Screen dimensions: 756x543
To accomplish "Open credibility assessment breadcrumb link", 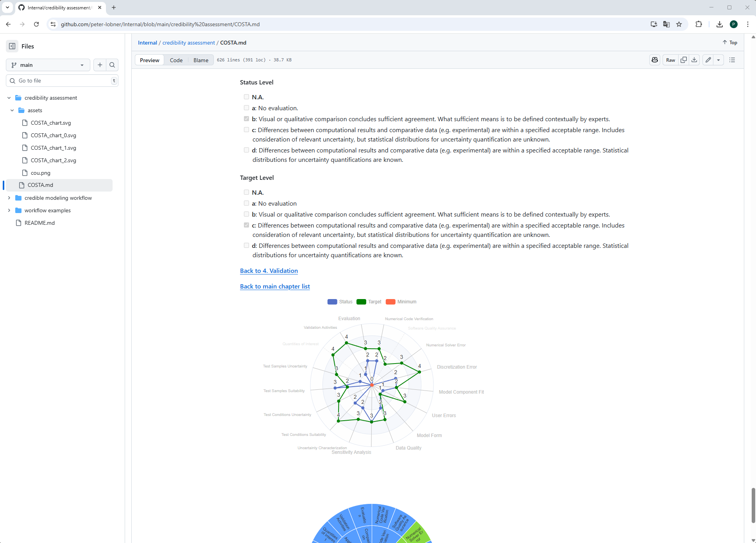I will [x=188, y=43].
